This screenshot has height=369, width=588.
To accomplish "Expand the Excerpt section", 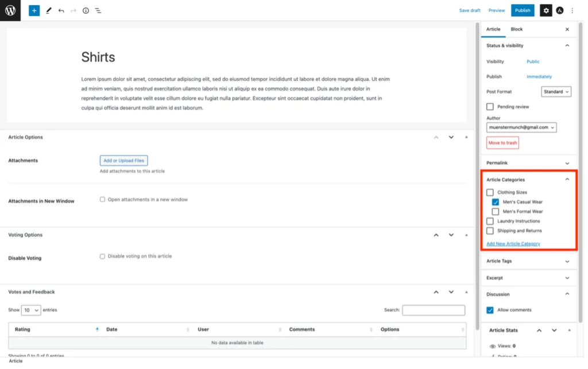I will pos(567,278).
